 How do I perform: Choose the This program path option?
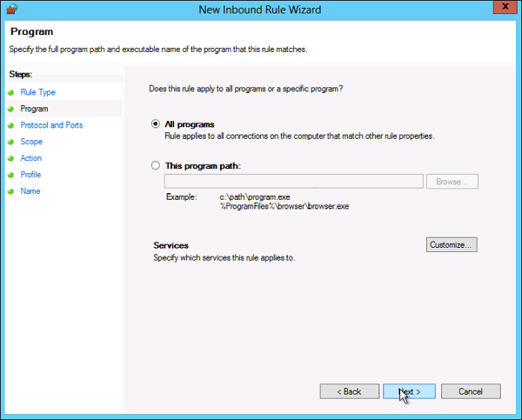156,165
